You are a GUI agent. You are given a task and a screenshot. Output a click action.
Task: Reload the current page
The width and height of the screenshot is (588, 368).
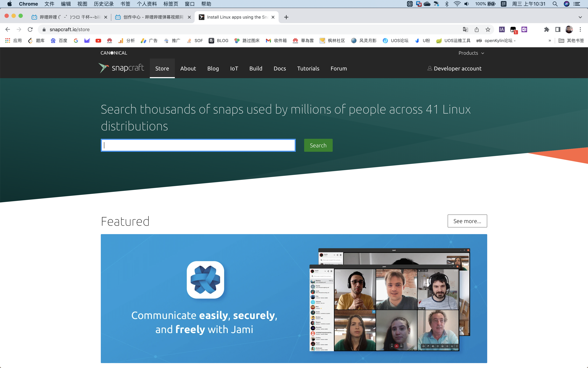[x=30, y=29]
